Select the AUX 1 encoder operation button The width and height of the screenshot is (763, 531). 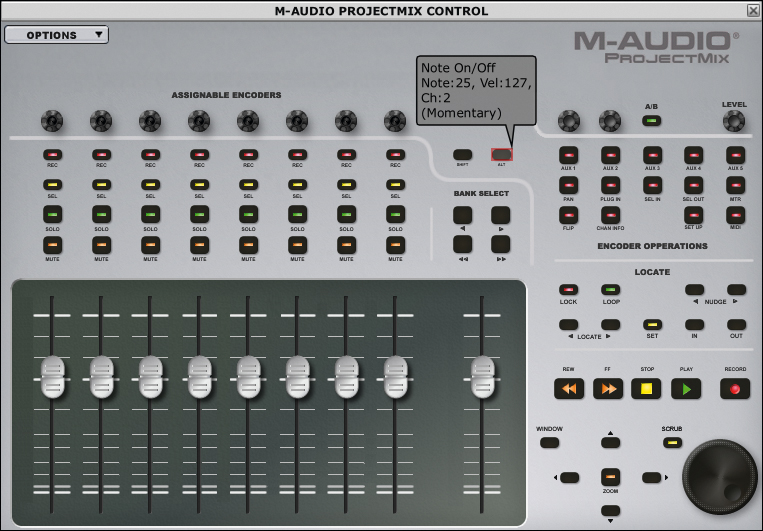pos(568,155)
